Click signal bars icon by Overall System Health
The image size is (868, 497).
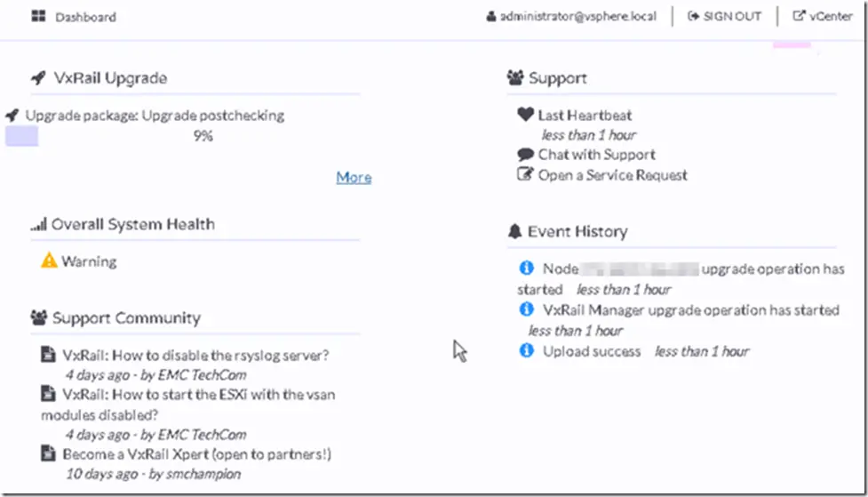tap(39, 224)
